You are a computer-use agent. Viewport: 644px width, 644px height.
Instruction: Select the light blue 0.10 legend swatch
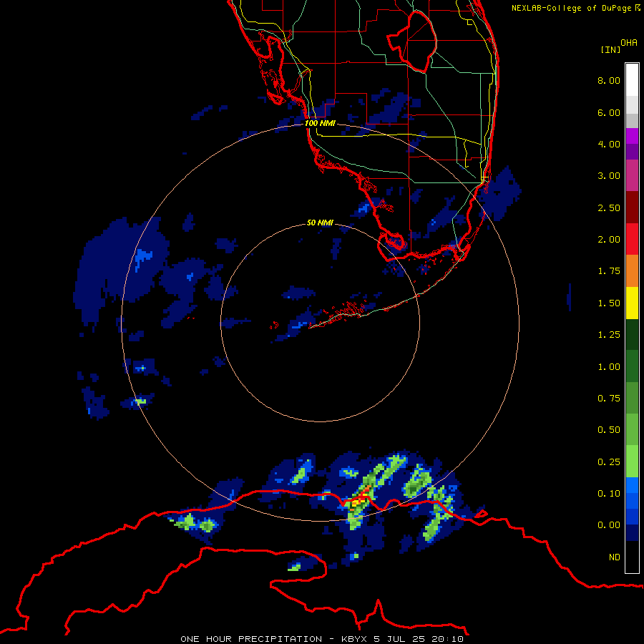[x=632, y=485]
